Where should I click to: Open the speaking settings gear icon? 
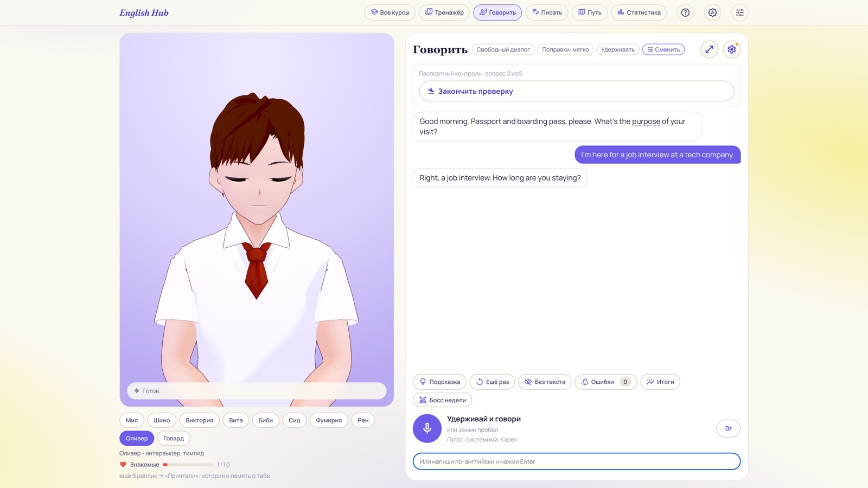[x=732, y=49]
